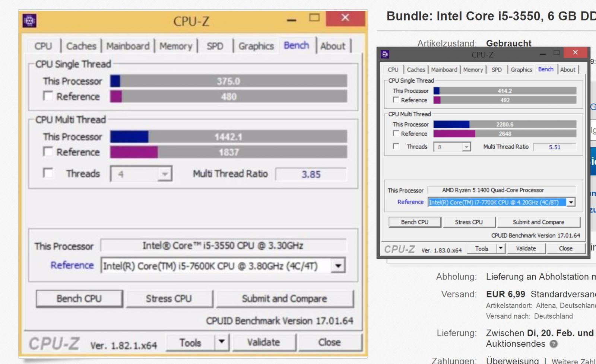Click the Bundle Intel Core i5-3550 listing title
The image size is (596, 364).
[x=491, y=16]
